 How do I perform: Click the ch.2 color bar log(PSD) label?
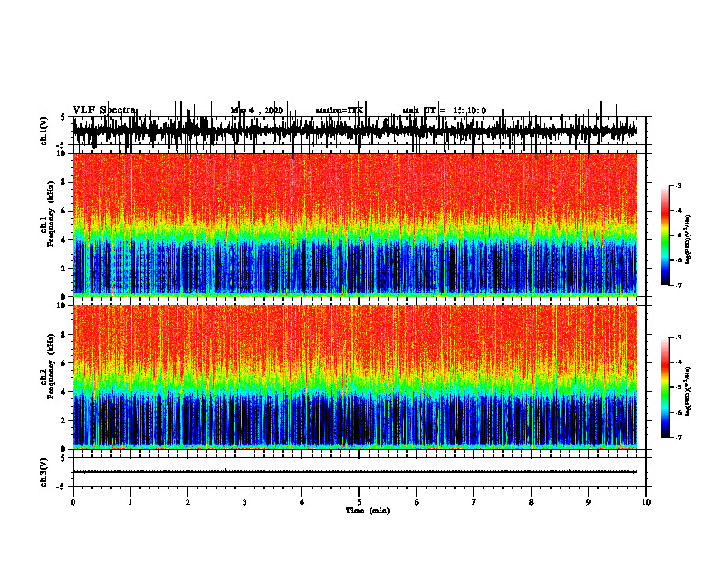pos(688,391)
